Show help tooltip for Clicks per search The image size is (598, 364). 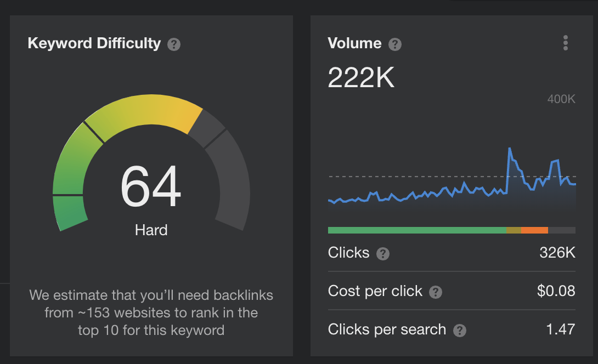(460, 331)
